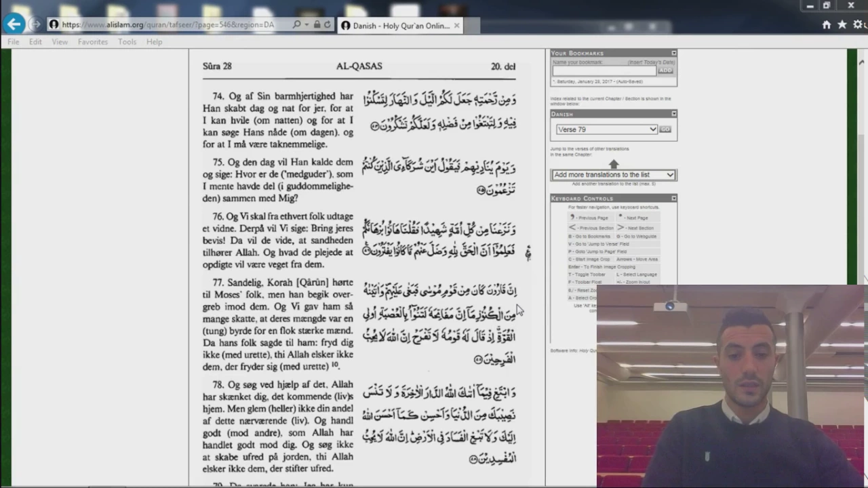Screen dimensions: 868x488
Task: Click the GO button next to Verse 79
Action: tap(665, 129)
